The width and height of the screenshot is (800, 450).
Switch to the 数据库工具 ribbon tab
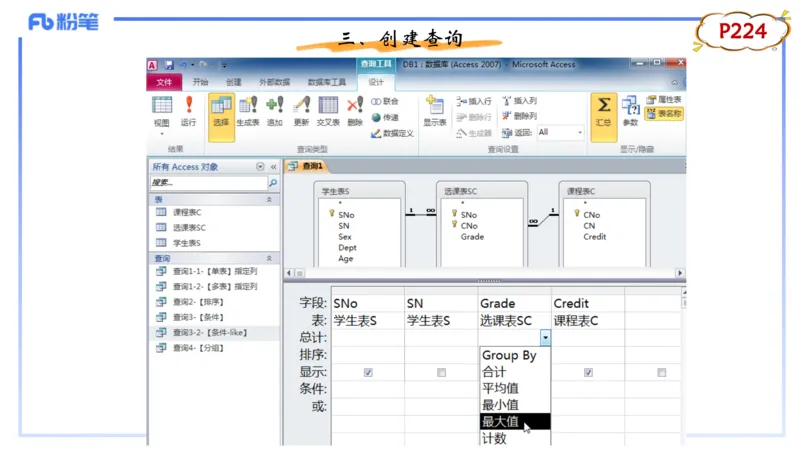327,82
